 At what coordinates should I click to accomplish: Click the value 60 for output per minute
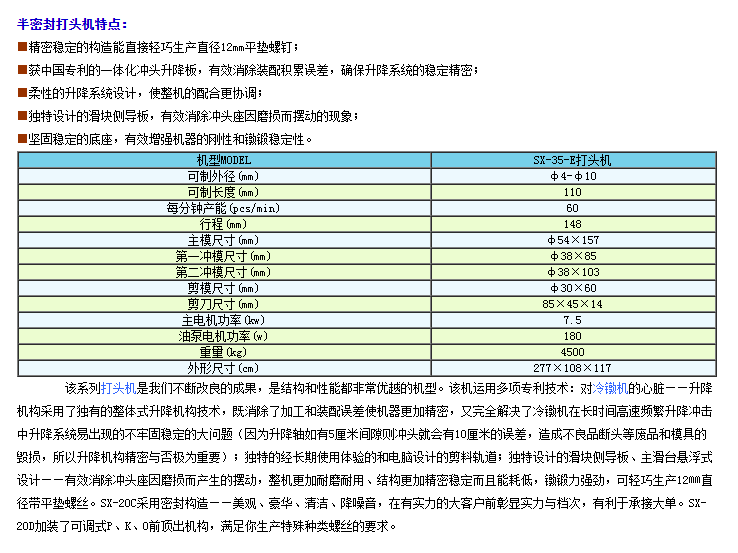(x=573, y=208)
